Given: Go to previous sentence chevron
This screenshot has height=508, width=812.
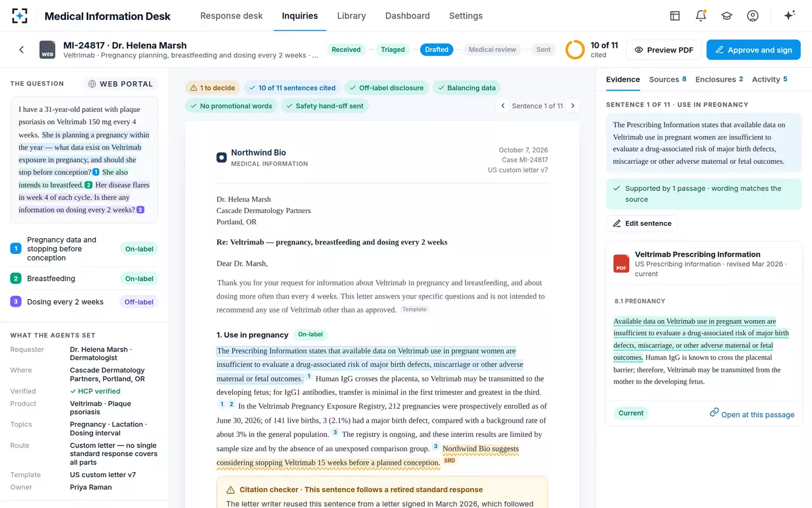Looking at the screenshot, I should 503,106.
